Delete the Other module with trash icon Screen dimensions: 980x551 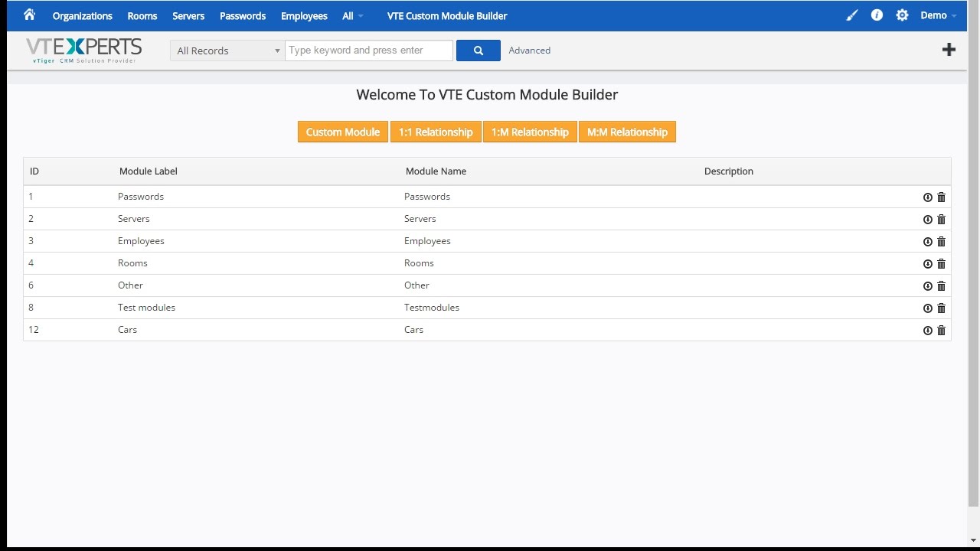pyautogui.click(x=942, y=286)
